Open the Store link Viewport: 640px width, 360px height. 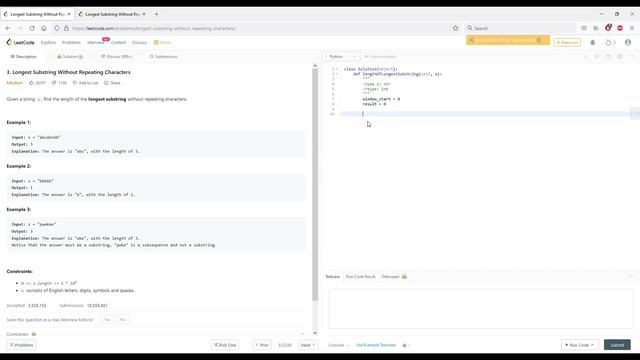(162, 42)
